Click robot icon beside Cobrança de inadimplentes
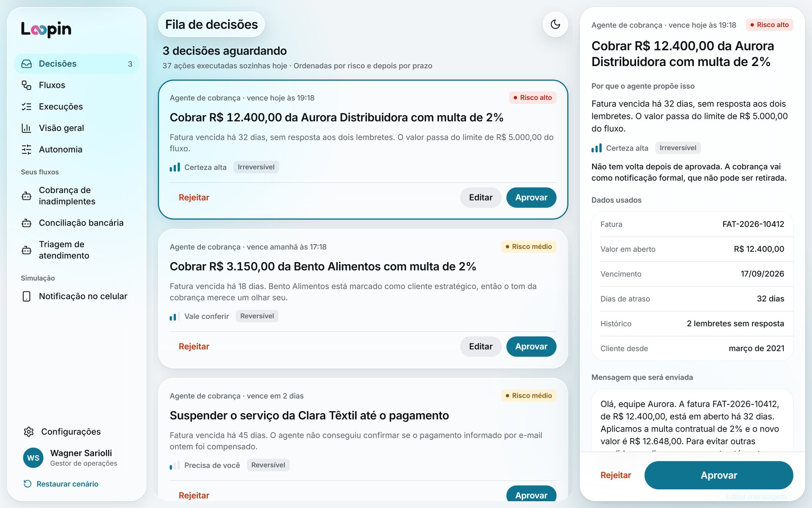This screenshot has width=812, height=508. [x=27, y=196]
